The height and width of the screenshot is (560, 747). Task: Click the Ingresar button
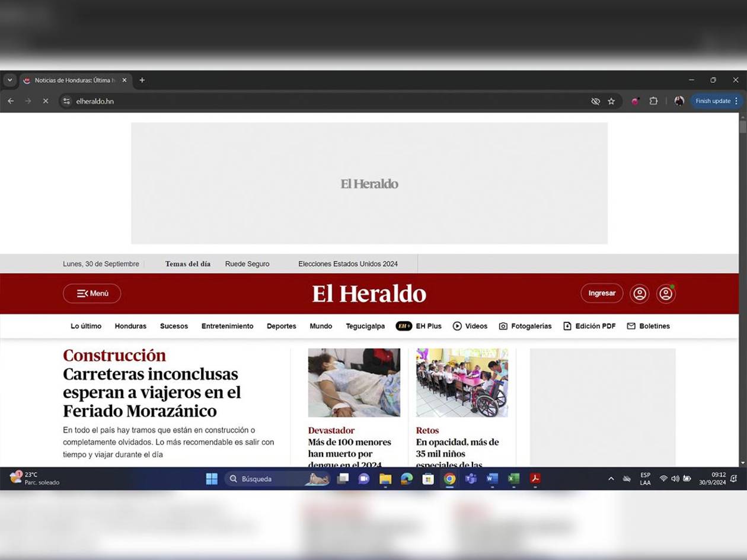pyautogui.click(x=602, y=293)
